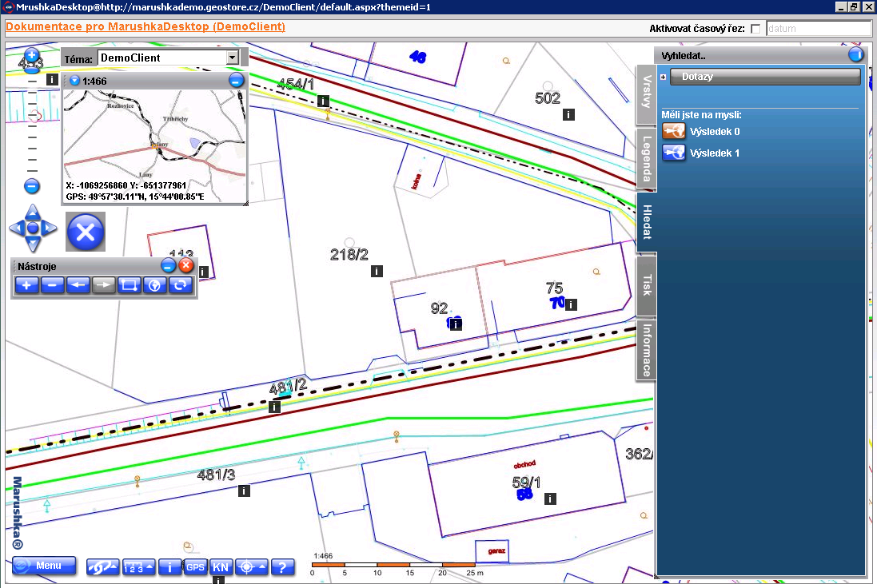This screenshot has width=877, height=588.
Task: Open the help question mark button
Action: click(281, 567)
